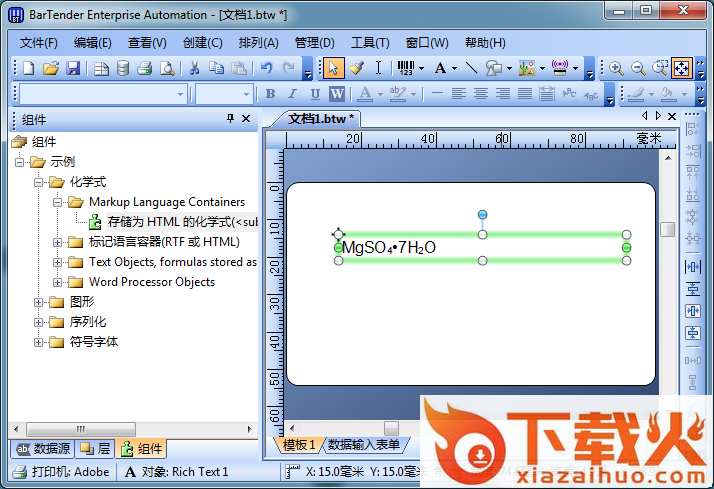Toggle the word processor mode W button
714x489 pixels.
(337, 94)
